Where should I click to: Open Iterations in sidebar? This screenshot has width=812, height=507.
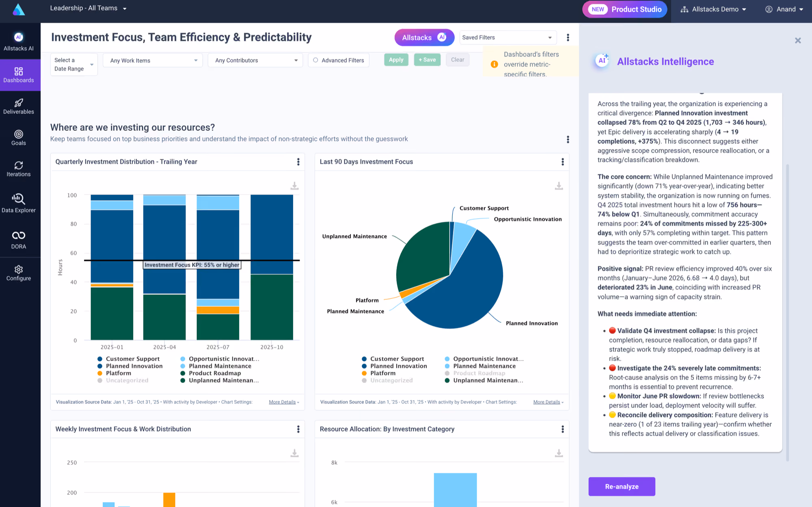click(x=19, y=169)
